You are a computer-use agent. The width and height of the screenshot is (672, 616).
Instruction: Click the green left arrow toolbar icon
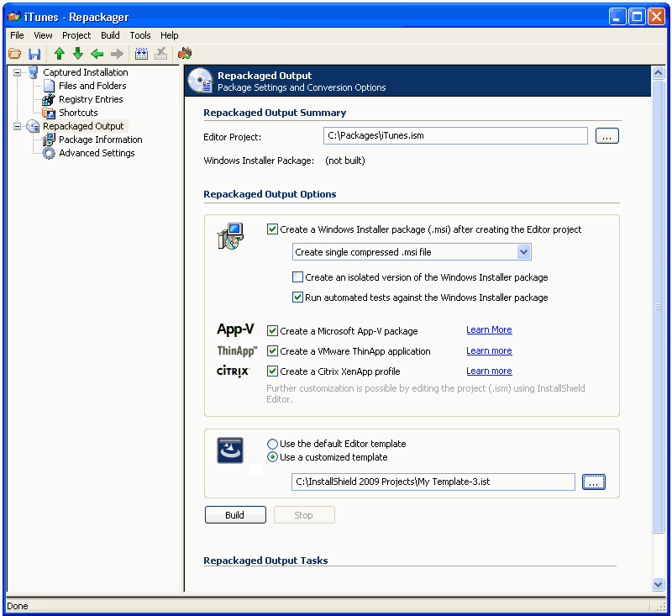(97, 54)
